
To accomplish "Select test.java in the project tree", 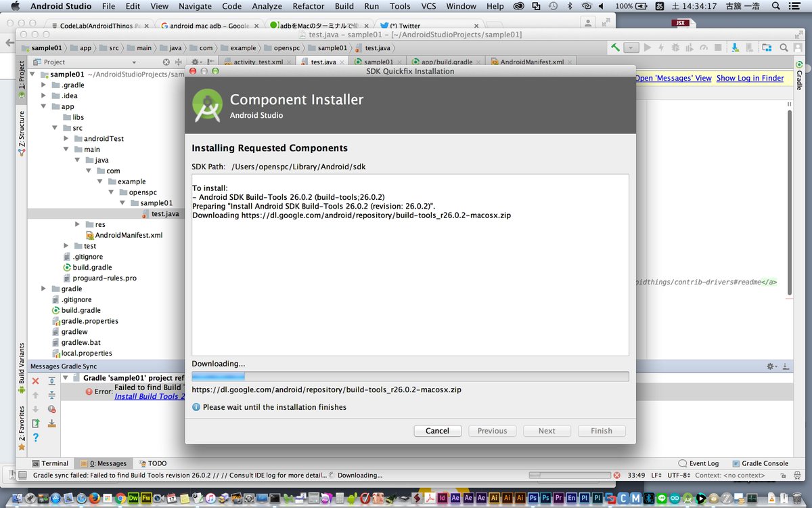I will point(164,213).
